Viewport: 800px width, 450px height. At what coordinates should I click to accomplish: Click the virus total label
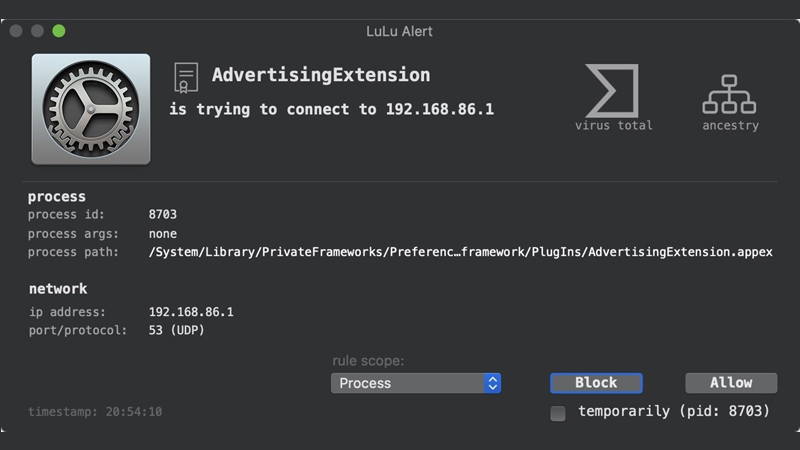coord(613,126)
